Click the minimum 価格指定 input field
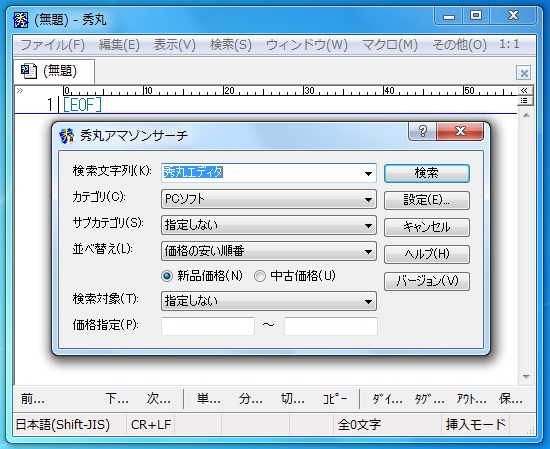550x449 pixels. tap(208, 326)
